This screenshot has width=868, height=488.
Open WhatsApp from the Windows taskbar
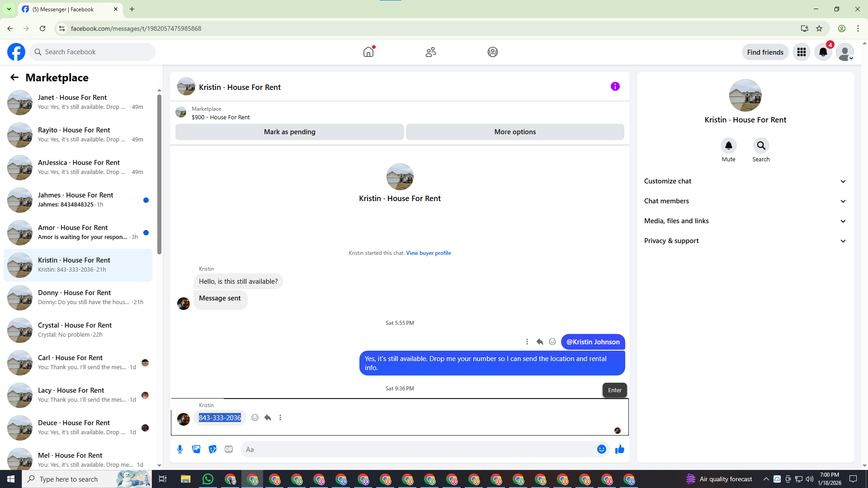[208, 479]
